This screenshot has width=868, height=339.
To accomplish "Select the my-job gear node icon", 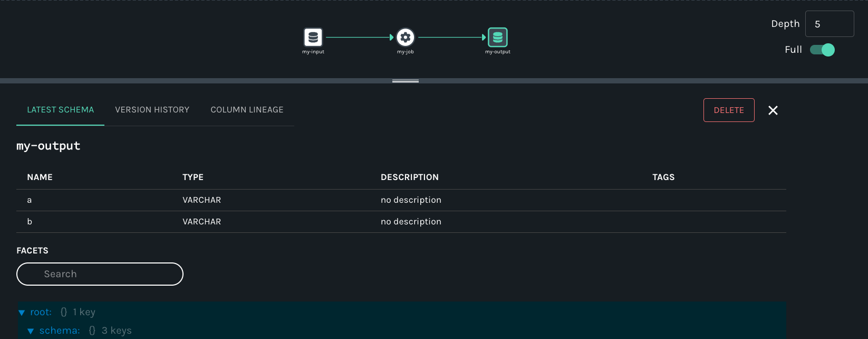I will coord(405,37).
